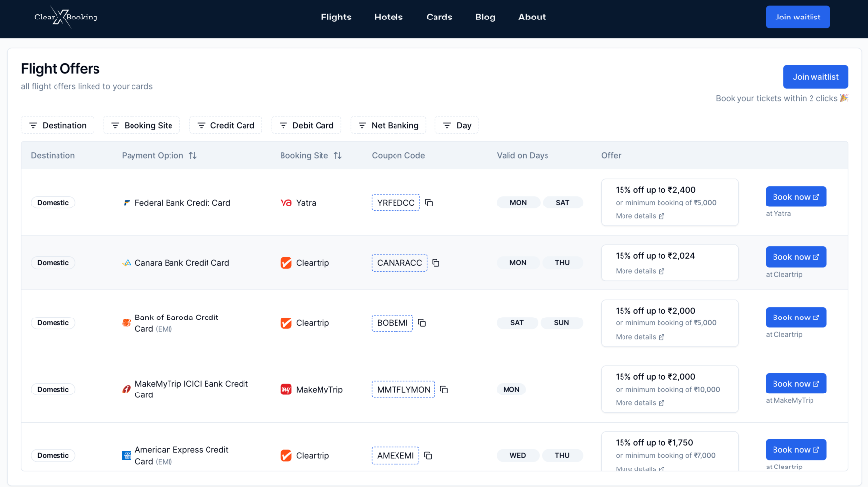
Task: Click the Cleartrip logo in American Express row
Action: tap(285, 456)
